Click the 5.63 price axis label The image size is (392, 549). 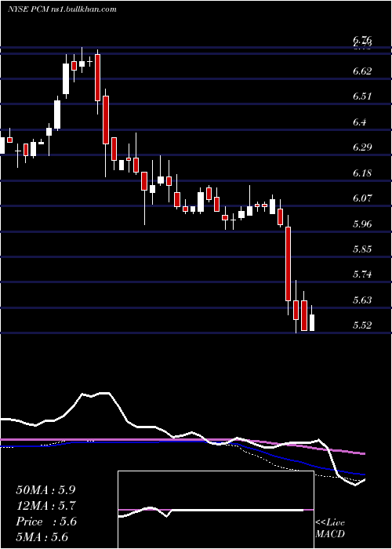click(x=362, y=300)
